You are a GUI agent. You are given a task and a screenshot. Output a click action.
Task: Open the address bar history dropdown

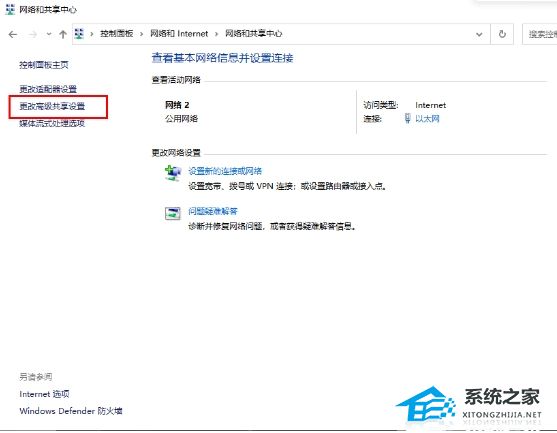[479, 34]
